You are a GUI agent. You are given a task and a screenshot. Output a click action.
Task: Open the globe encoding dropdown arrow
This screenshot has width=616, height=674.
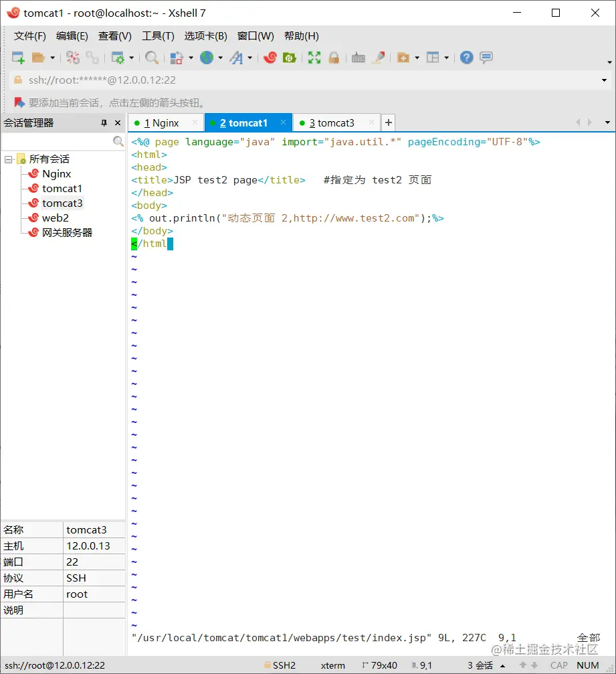(x=220, y=57)
